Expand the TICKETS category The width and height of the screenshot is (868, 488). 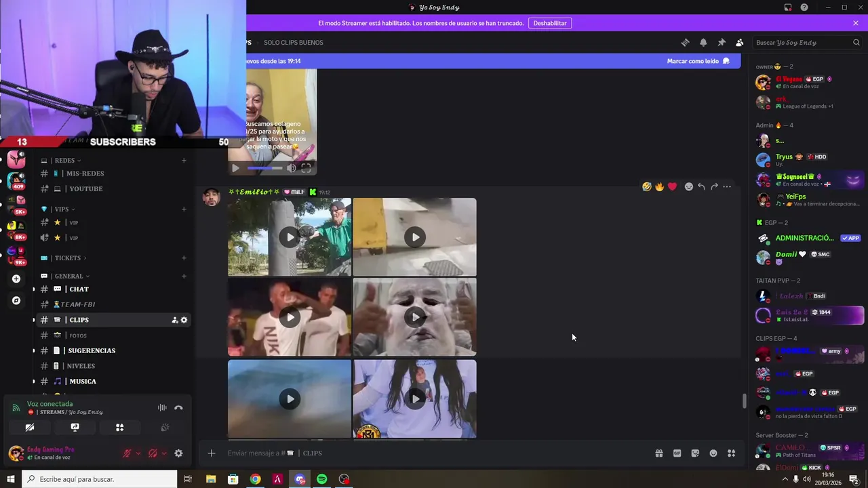click(x=68, y=258)
